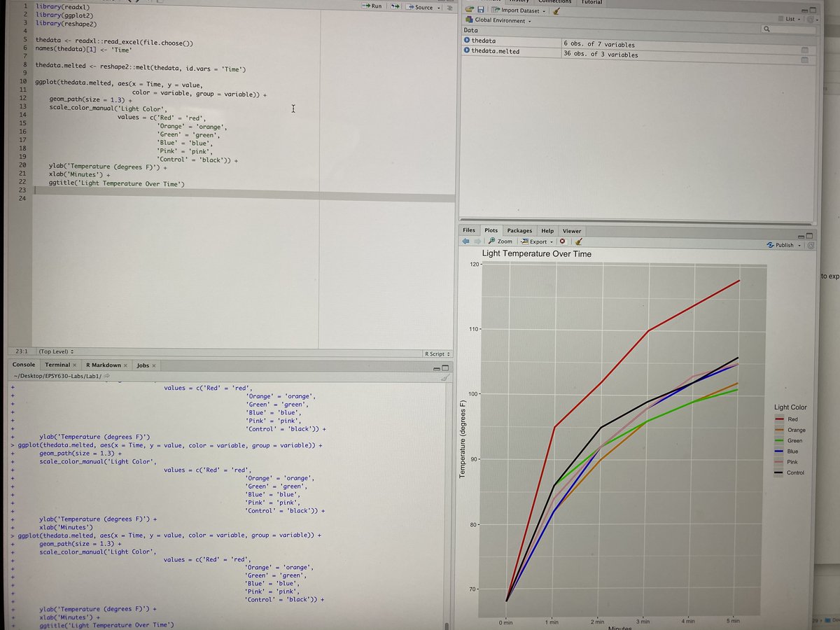Switch to the Tutorial tab
Screen dimensions: 840x630
tap(591, 2)
